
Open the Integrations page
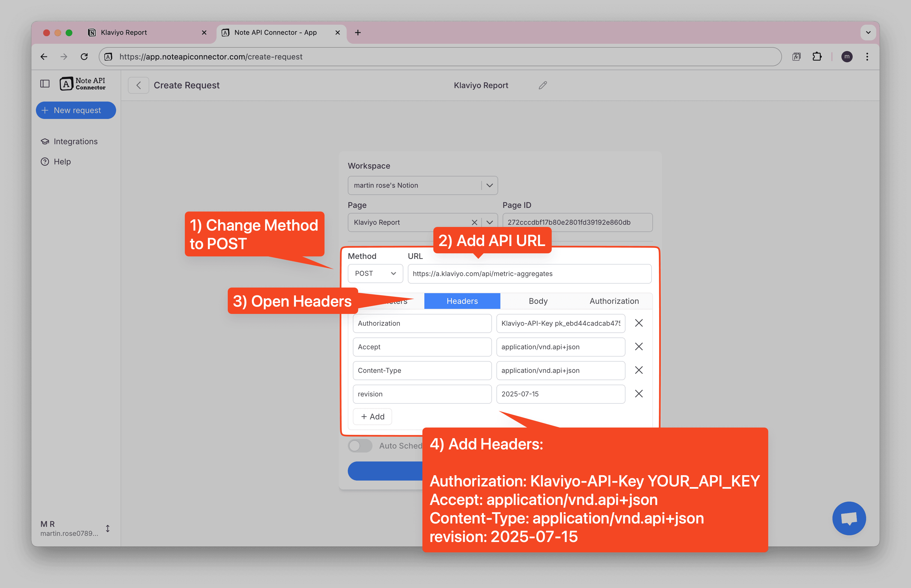pyautogui.click(x=69, y=141)
